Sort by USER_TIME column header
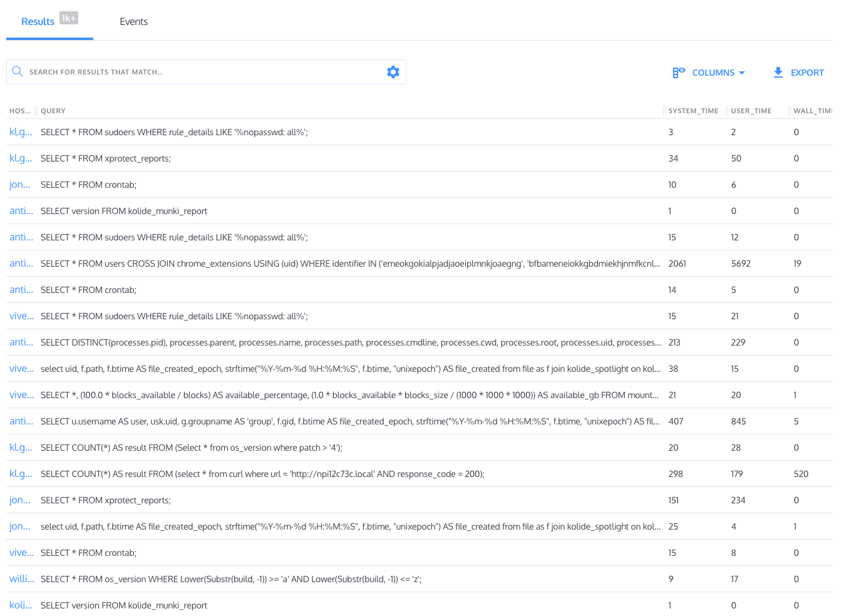844x616 pixels. (751, 111)
